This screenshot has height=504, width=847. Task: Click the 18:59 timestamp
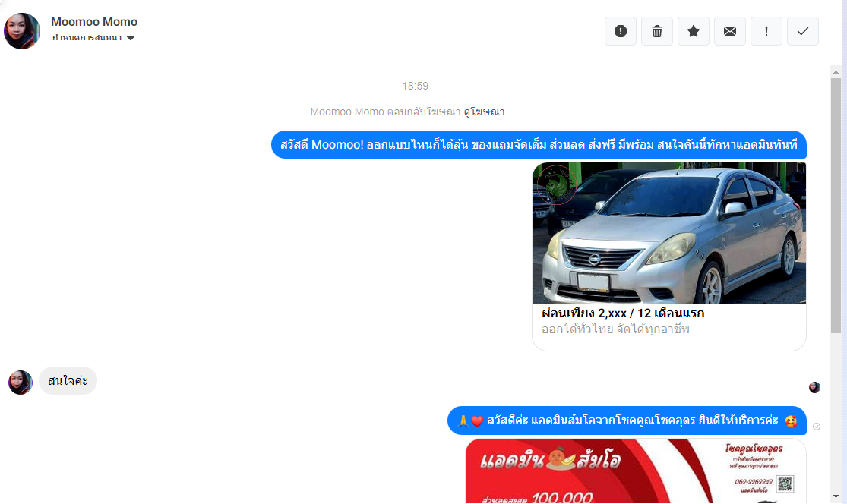click(415, 86)
